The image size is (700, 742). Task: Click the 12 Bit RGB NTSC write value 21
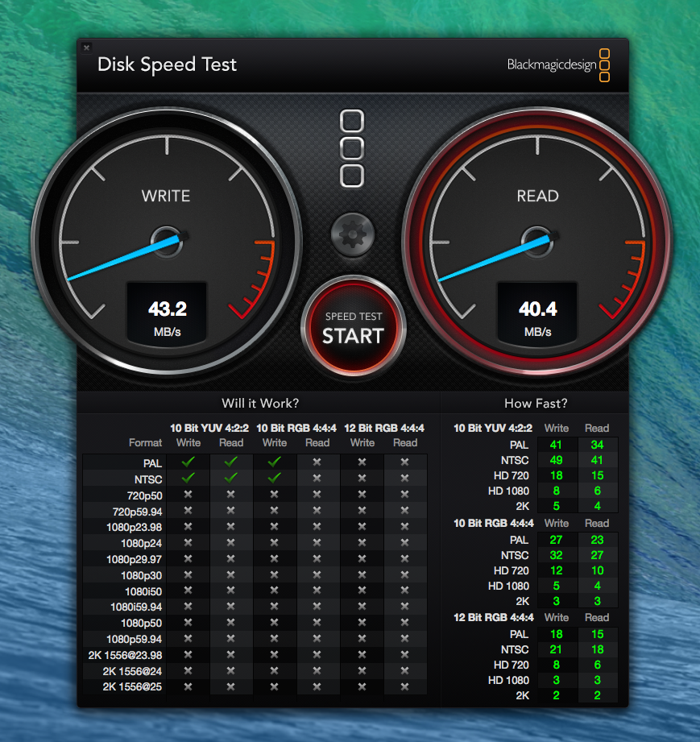[x=556, y=649]
